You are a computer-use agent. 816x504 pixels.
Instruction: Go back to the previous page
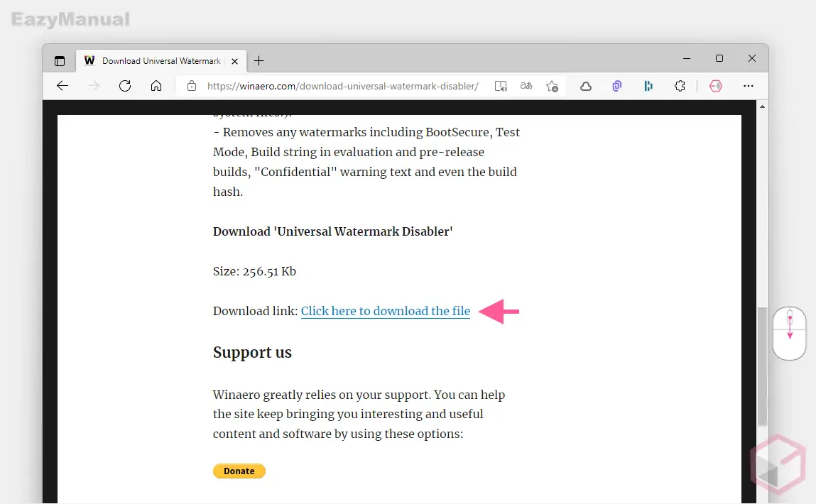click(x=62, y=86)
